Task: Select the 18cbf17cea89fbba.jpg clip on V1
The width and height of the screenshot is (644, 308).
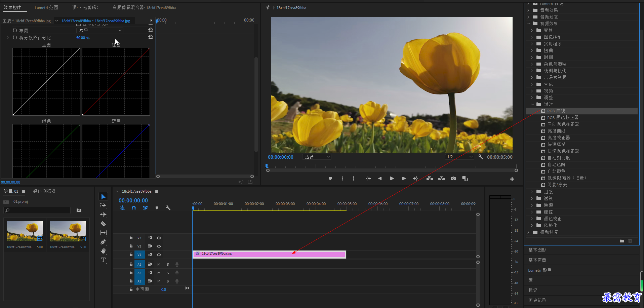Action: (x=269, y=254)
